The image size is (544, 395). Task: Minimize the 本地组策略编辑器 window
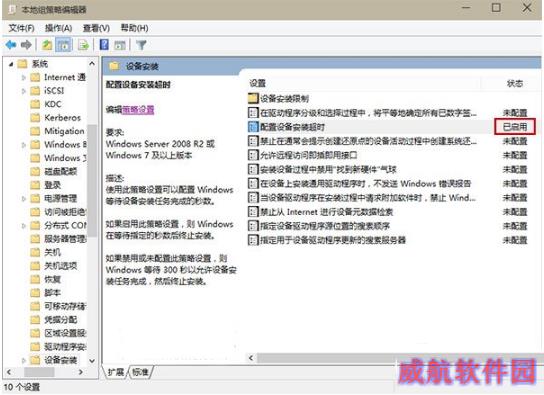pos(466,7)
